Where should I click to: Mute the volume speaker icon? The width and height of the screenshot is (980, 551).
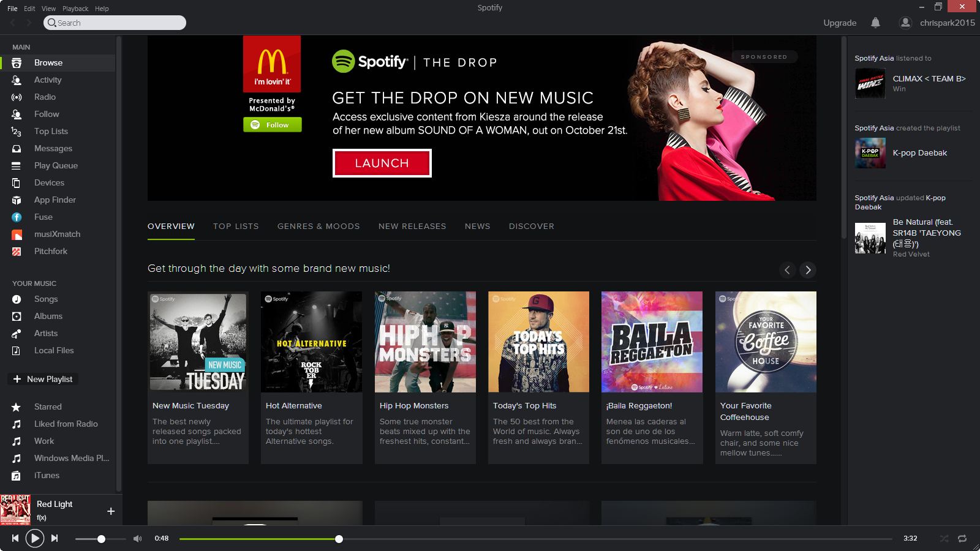click(x=137, y=539)
